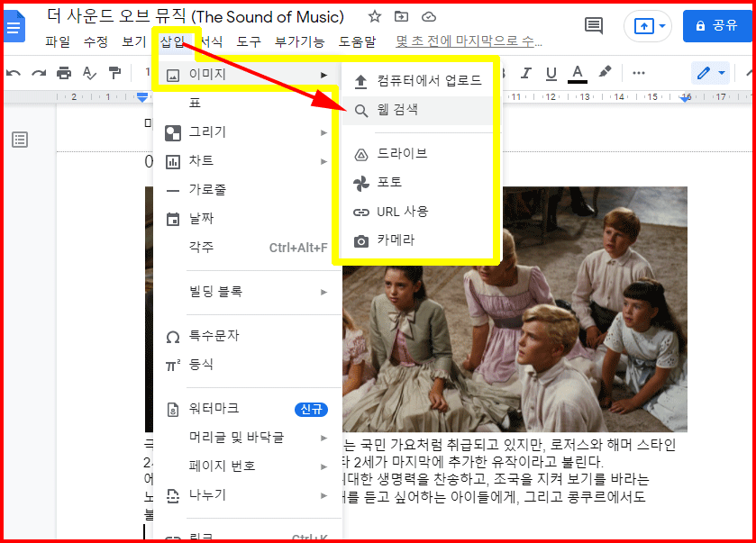756x543 pixels.
Task: Choose 등식 equation
Action: point(247,365)
